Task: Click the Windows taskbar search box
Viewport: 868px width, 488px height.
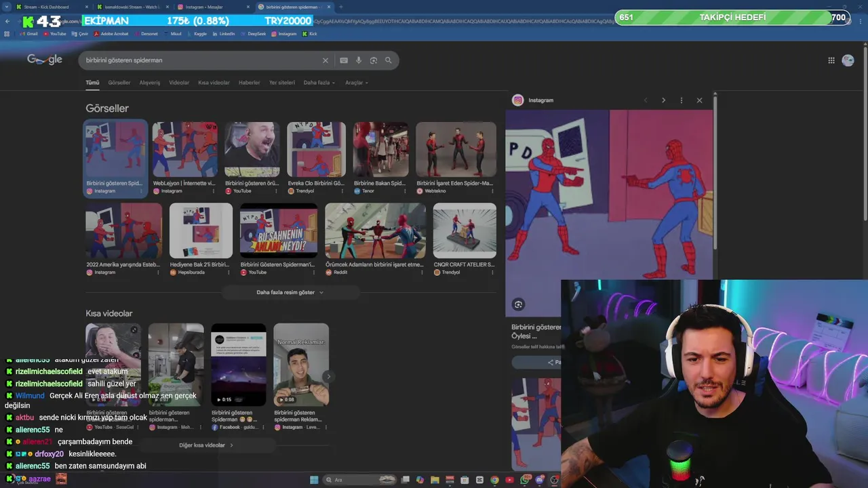Action: coord(359,480)
